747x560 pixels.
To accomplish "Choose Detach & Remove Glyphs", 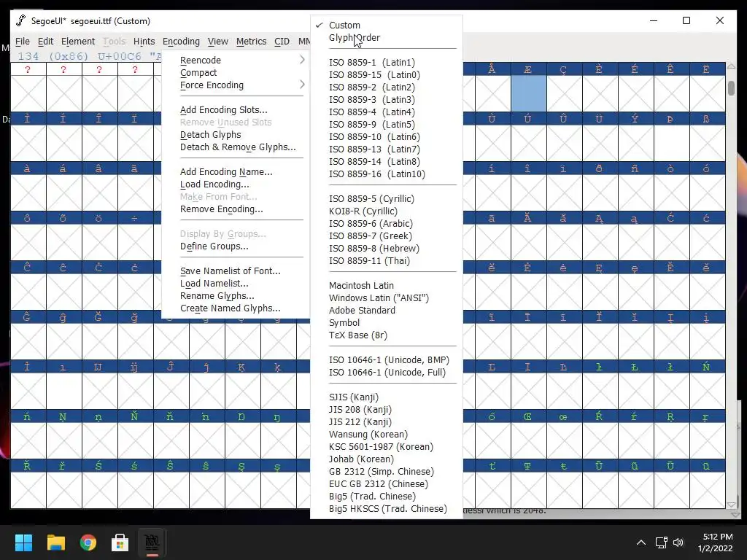I will pyautogui.click(x=238, y=147).
